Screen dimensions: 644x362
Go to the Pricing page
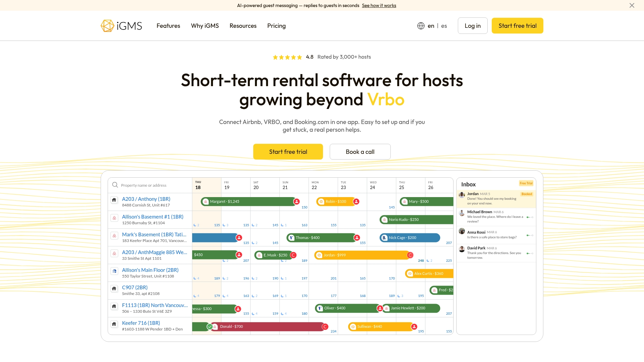276,26
